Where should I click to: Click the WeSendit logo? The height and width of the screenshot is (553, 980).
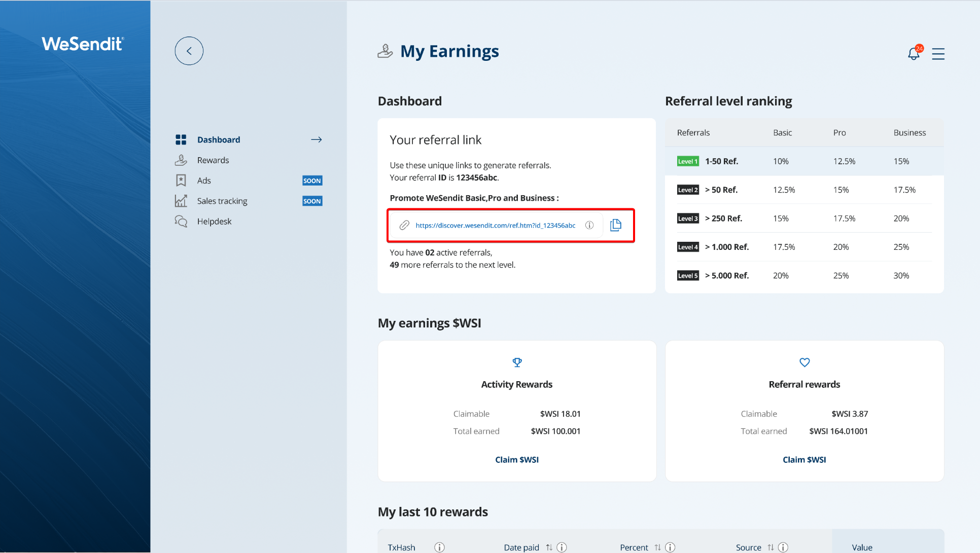point(83,44)
